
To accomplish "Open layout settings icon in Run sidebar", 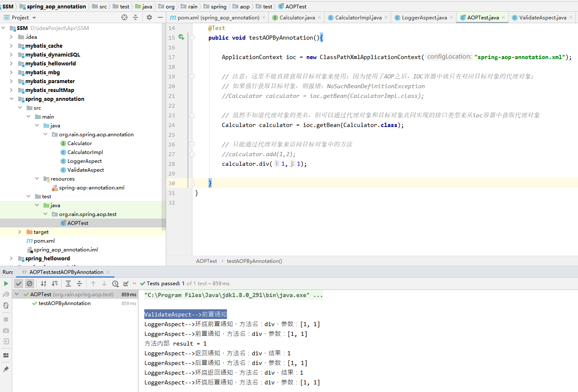I will pos(6,355).
